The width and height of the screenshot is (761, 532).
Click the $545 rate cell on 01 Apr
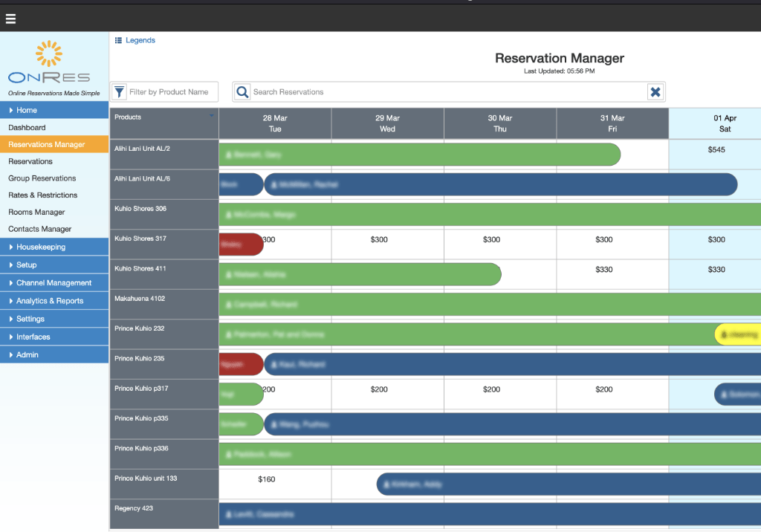click(716, 149)
